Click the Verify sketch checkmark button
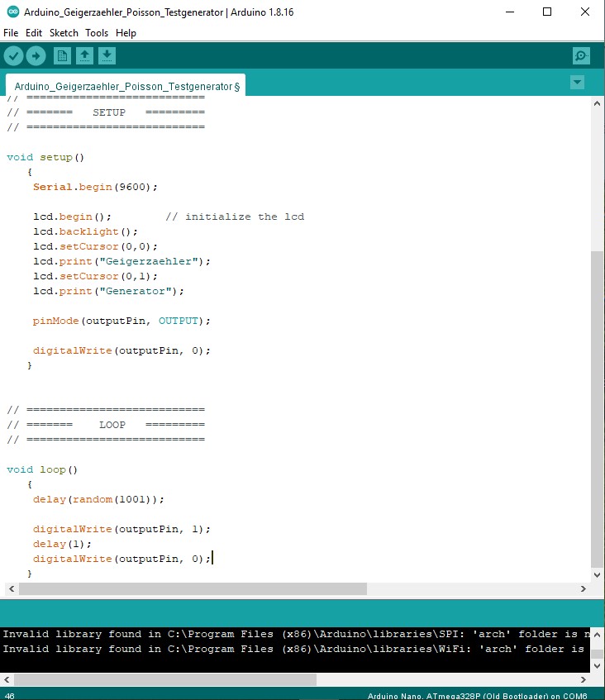The height and width of the screenshot is (700, 605). [x=13, y=56]
